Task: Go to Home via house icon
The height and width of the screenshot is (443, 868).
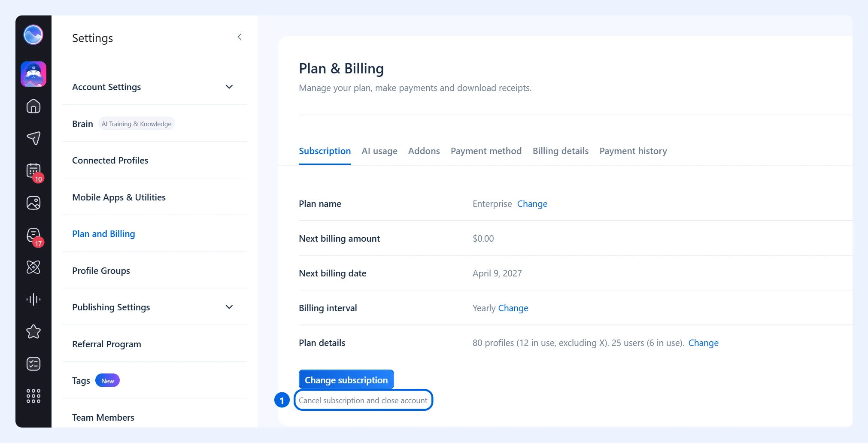Action: [x=33, y=106]
